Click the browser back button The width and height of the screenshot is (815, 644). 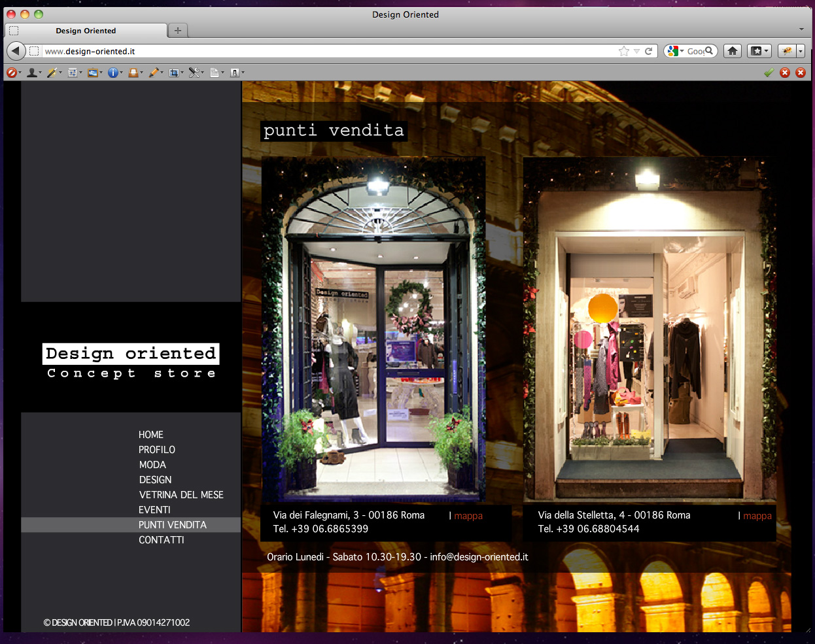coord(16,51)
